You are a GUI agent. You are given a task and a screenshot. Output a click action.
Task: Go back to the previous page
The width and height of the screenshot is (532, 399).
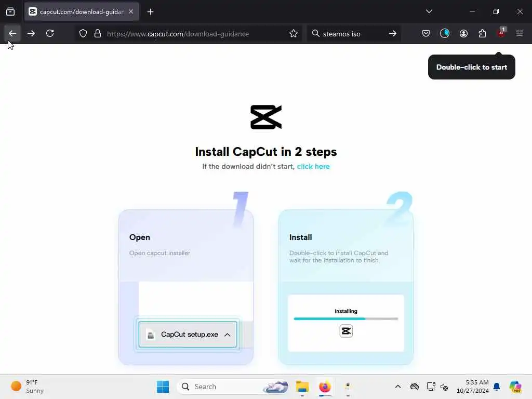click(12, 33)
